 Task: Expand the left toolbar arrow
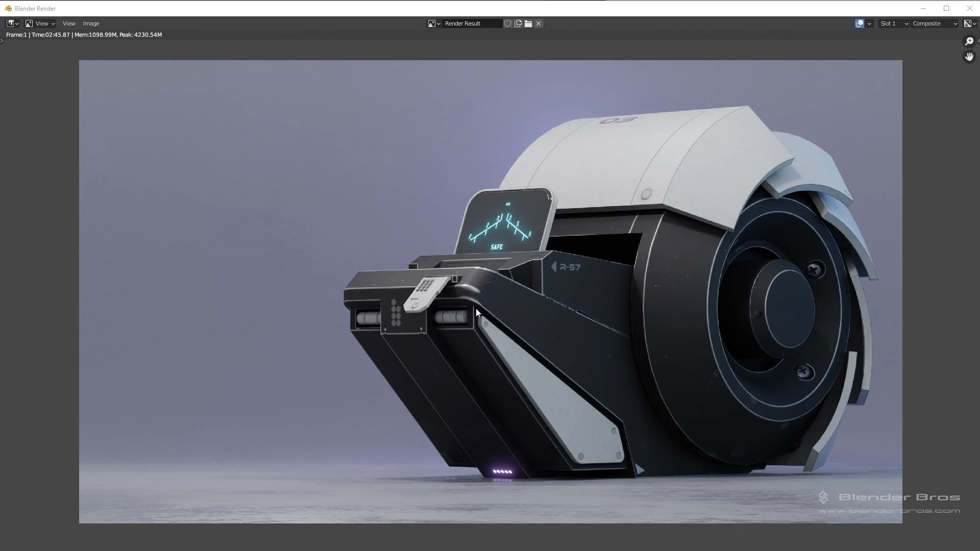[x=2, y=41]
